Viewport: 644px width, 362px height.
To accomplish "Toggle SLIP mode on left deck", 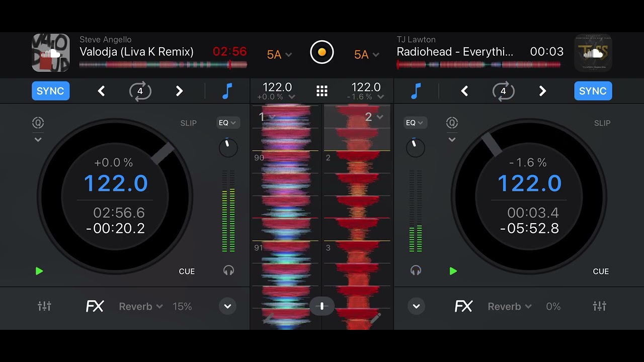I will (189, 123).
